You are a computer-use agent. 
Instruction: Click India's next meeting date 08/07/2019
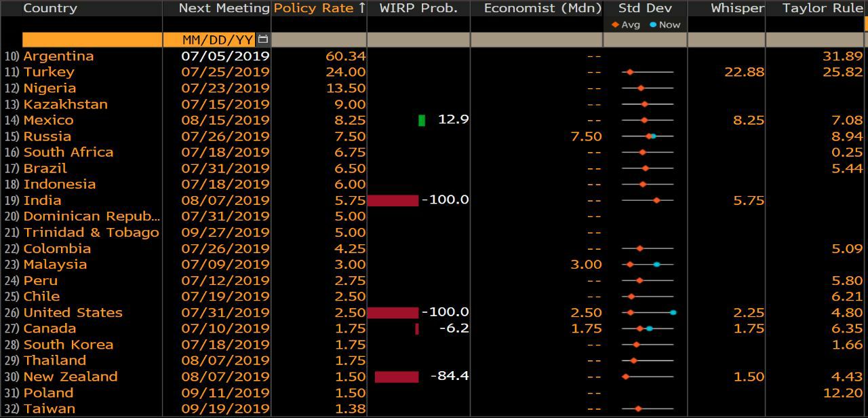point(225,200)
